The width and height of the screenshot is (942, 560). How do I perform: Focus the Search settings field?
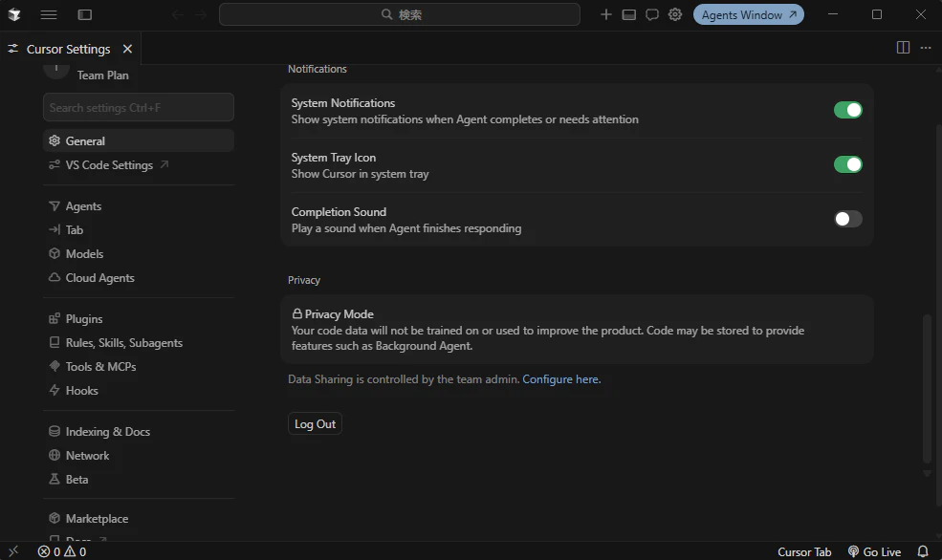tap(139, 107)
